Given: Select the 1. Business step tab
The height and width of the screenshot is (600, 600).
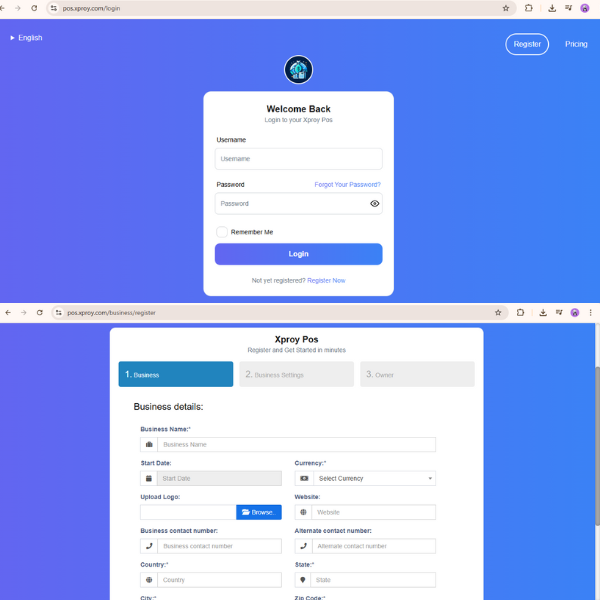Looking at the screenshot, I should coord(176,374).
